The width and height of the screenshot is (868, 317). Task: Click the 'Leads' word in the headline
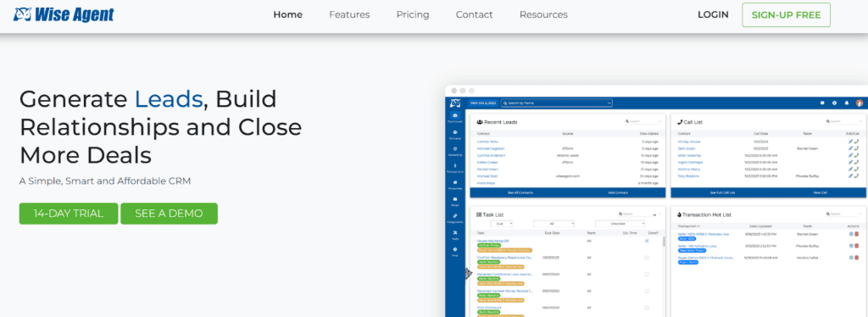click(169, 98)
